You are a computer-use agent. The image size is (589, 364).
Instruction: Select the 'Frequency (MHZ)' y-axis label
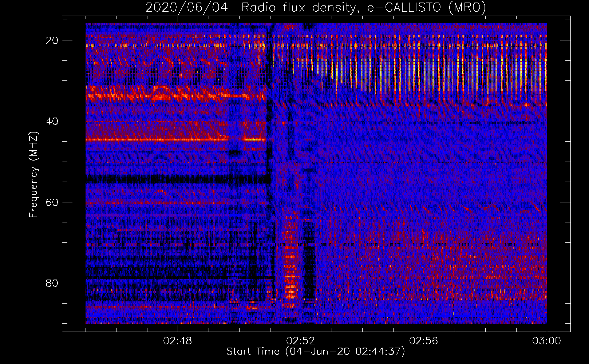tap(33, 175)
